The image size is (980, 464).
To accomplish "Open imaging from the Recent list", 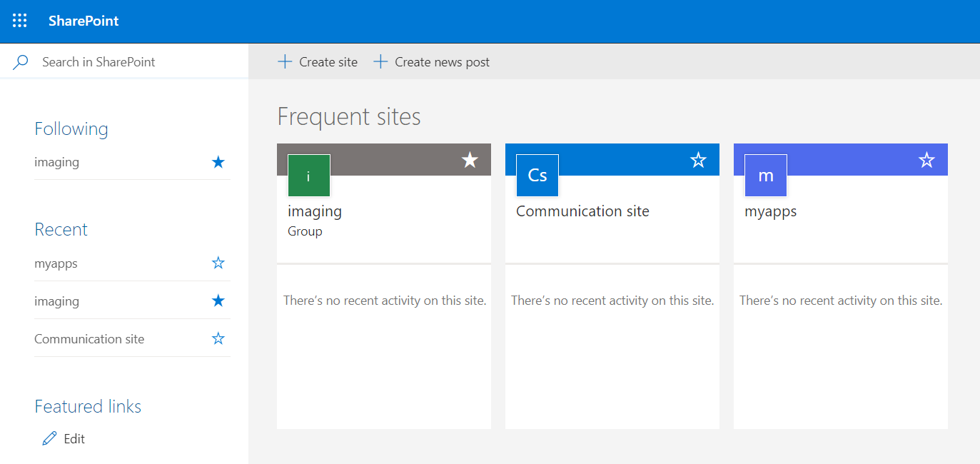I will click(x=56, y=301).
